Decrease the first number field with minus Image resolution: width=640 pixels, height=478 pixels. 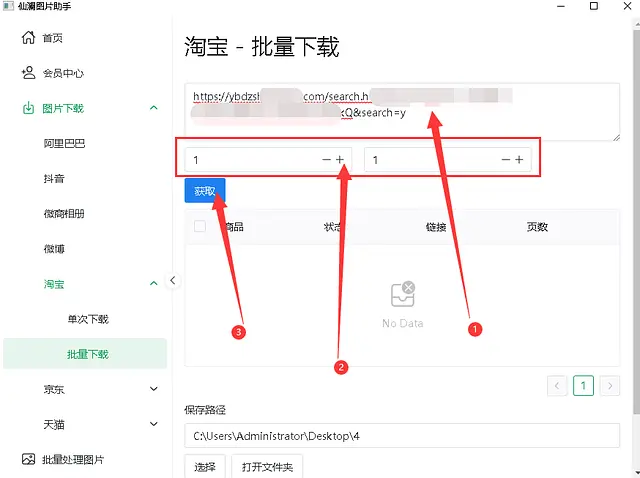[x=326, y=159]
